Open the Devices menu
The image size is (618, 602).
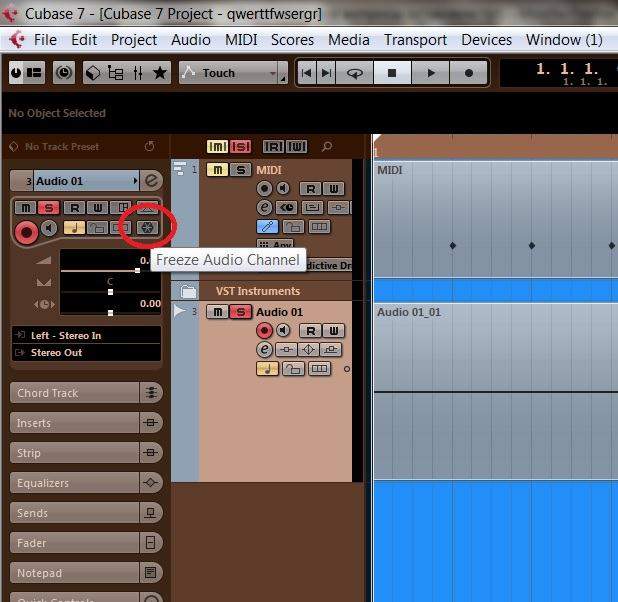(486, 40)
